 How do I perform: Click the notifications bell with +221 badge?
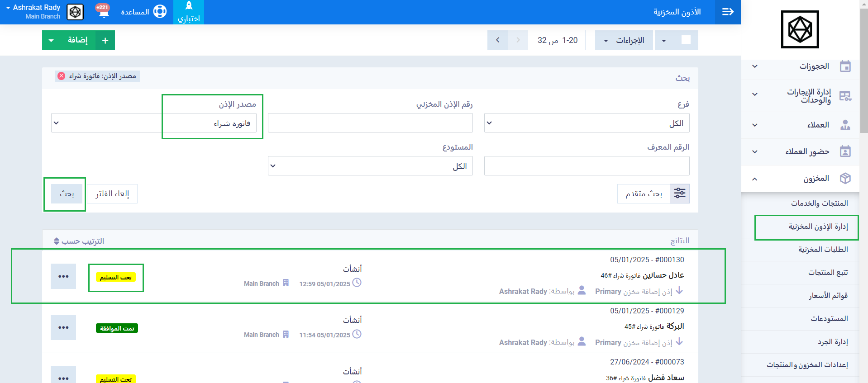pos(104,11)
